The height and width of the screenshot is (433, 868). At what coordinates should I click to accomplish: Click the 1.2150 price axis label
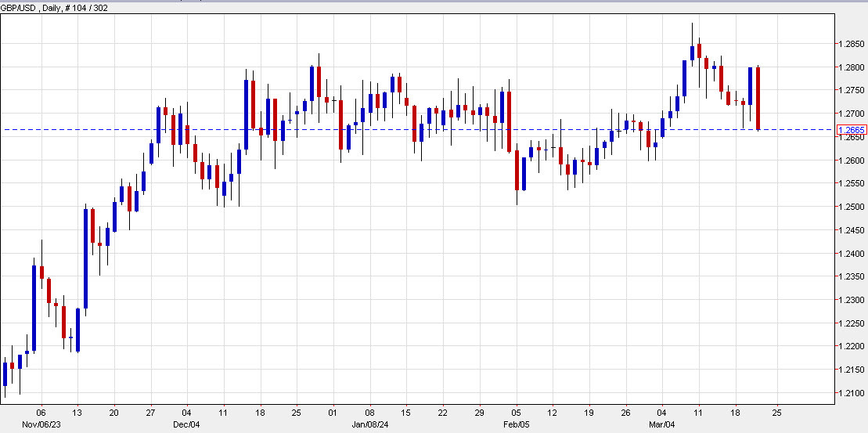pyautogui.click(x=852, y=370)
